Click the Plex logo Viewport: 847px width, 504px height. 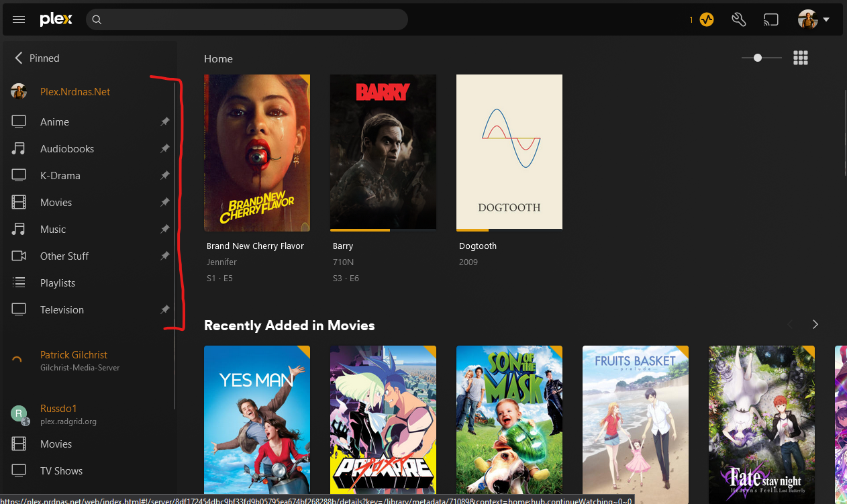[x=56, y=19]
